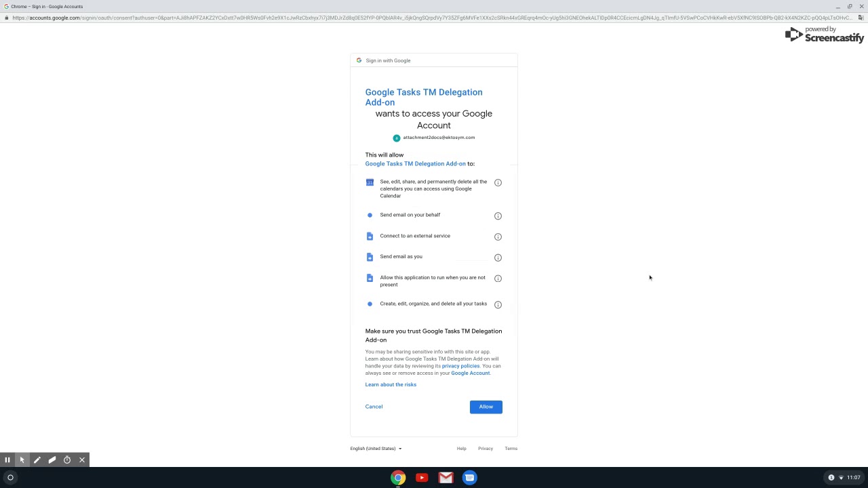Screen dimensions: 868x488
Task: Open the Privacy footer link
Action: 486,449
